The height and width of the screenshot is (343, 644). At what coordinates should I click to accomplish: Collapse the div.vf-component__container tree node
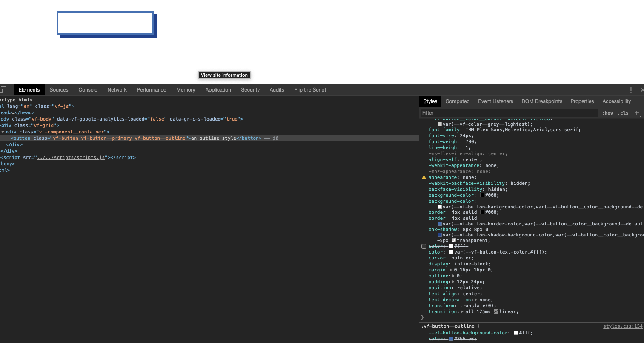point(3,132)
